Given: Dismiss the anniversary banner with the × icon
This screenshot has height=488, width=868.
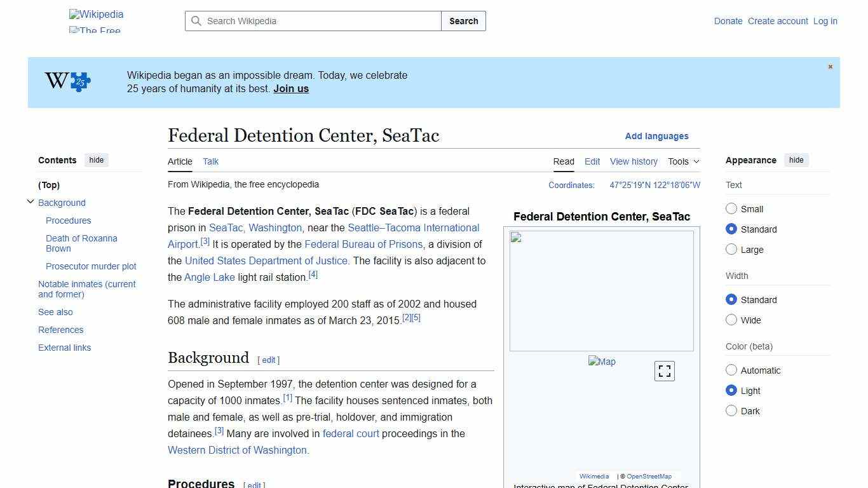Looking at the screenshot, I should pos(830,66).
